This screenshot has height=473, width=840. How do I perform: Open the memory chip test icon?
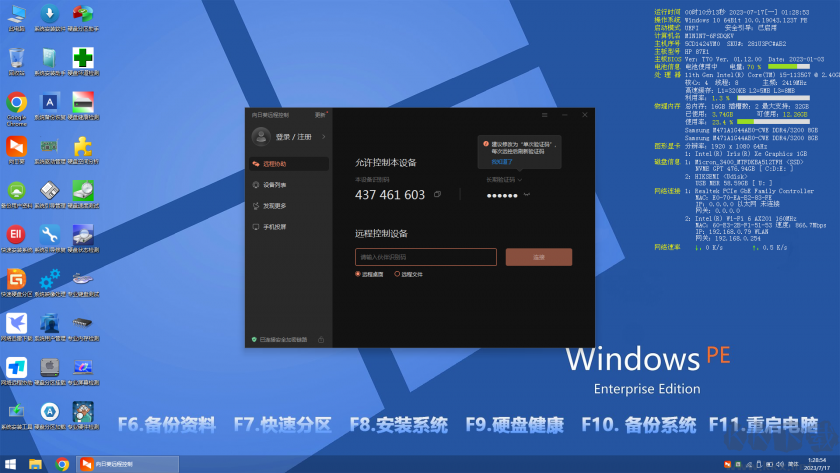[x=83, y=327]
